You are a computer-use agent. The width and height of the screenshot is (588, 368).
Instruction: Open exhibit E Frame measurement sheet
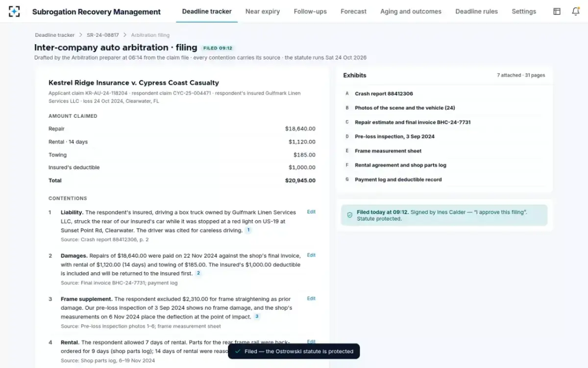444,151
